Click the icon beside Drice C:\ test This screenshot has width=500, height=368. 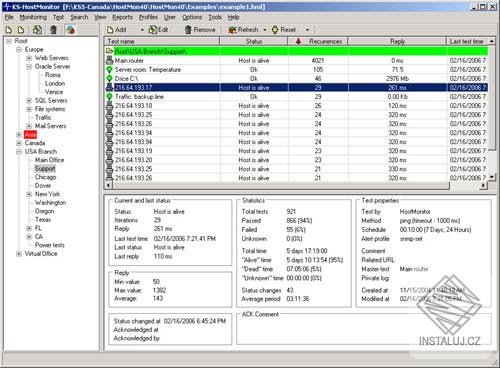click(x=109, y=79)
